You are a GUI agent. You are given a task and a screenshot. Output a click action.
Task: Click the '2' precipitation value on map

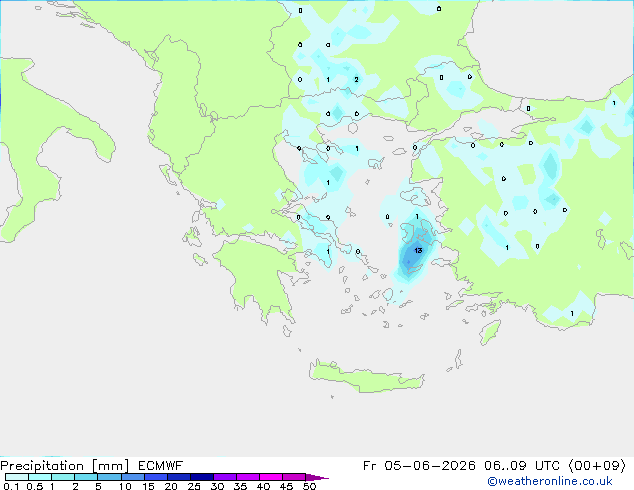(x=356, y=79)
